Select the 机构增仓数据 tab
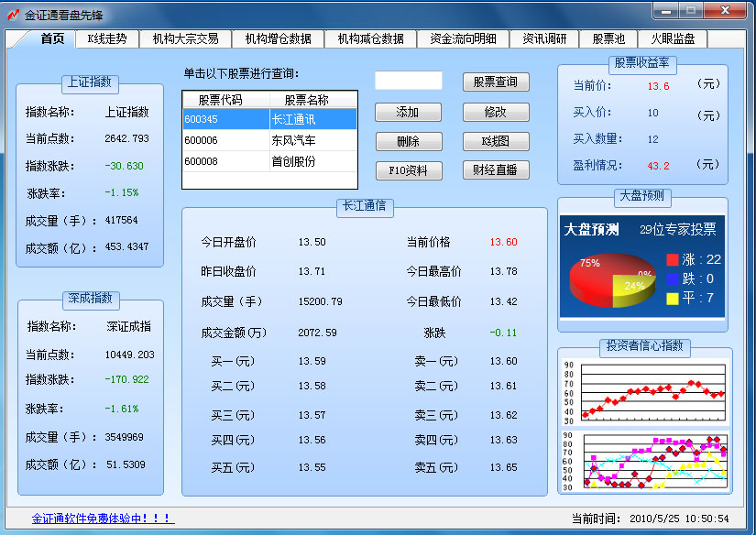 point(278,38)
